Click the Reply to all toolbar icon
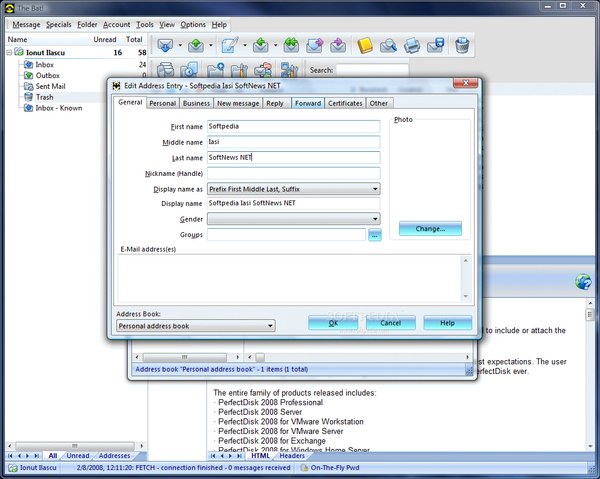Image resolution: width=600 pixels, height=479 pixels. (x=292, y=45)
